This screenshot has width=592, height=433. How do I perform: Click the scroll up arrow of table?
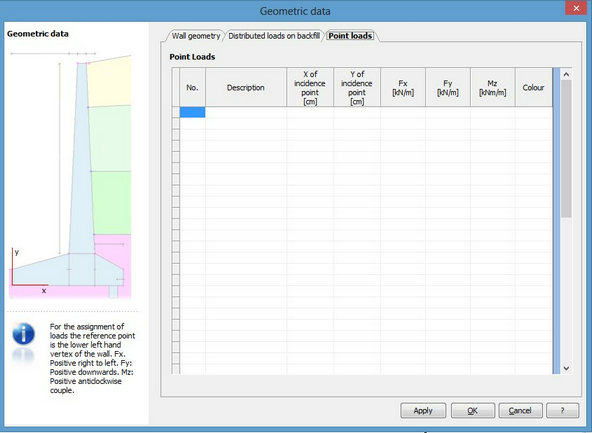(x=566, y=74)
